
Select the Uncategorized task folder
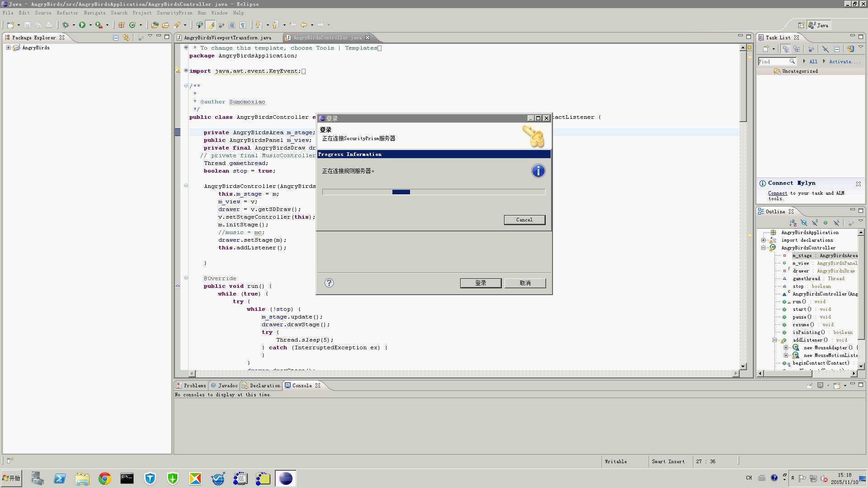pyautogui.click(x=799, y=71)
